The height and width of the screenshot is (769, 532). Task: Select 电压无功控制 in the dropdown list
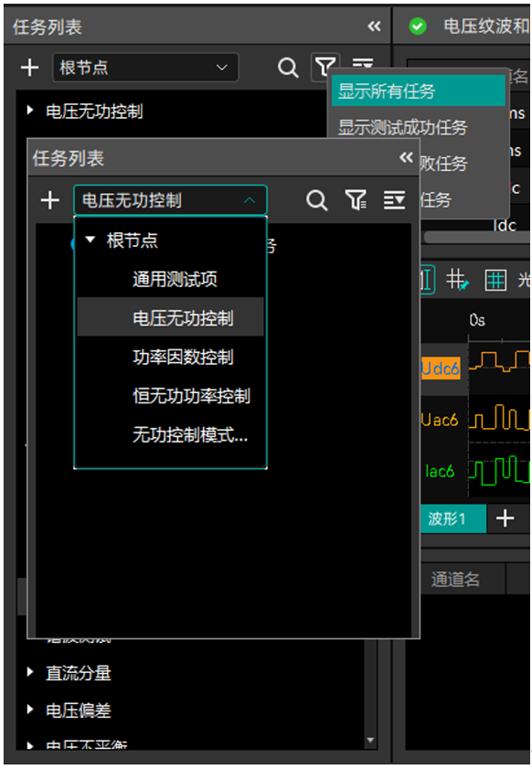[x=170, y=317]
